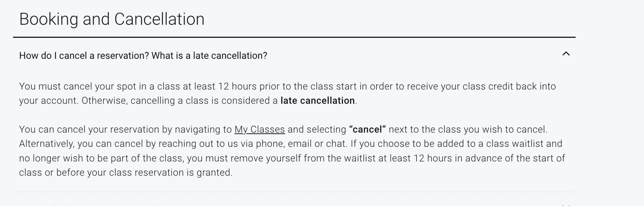Open the My Classes link
This screenshot has height=206, width=644.
pyautogui.click(x=260, y=130)
